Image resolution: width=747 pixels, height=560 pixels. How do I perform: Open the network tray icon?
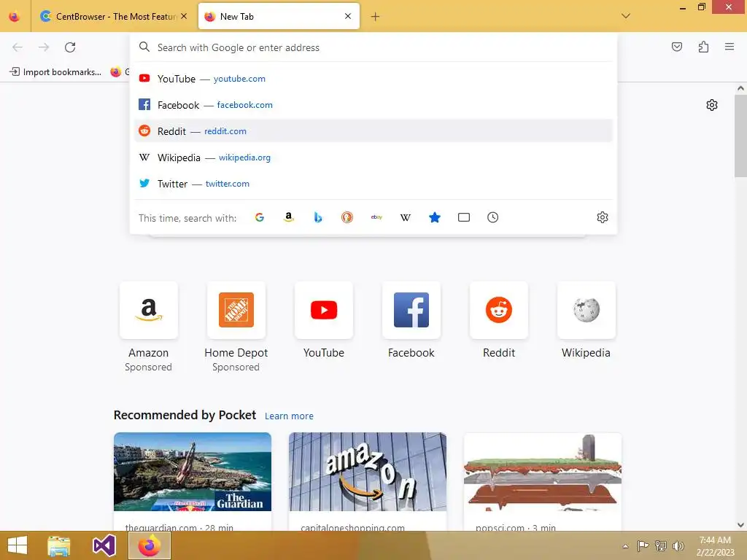(x=661, y=545)
